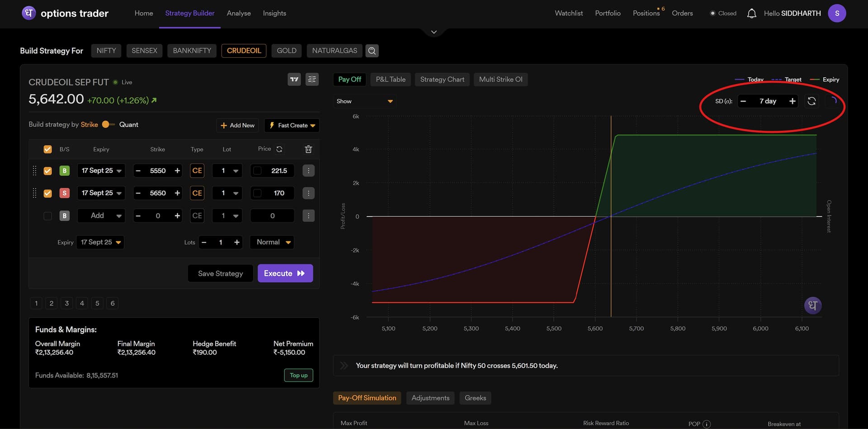Reset the SD days with refresh icon
The width and height of the screenshot is (868, 429).
(x=811, y=101)
